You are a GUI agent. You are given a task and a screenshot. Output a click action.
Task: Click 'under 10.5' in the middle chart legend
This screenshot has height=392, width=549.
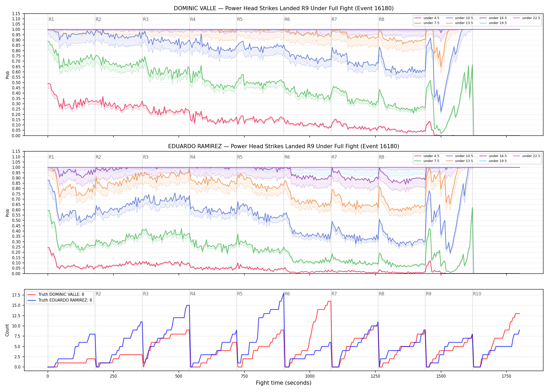point(464,156)
